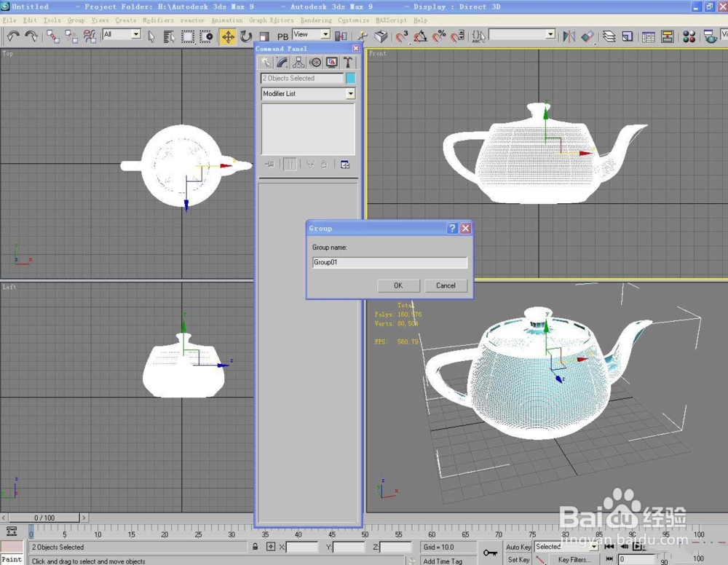The height and width of the screenshot is (565, 728).
Task: Click the Pin Stack icon
Action: tap(269, 165)
